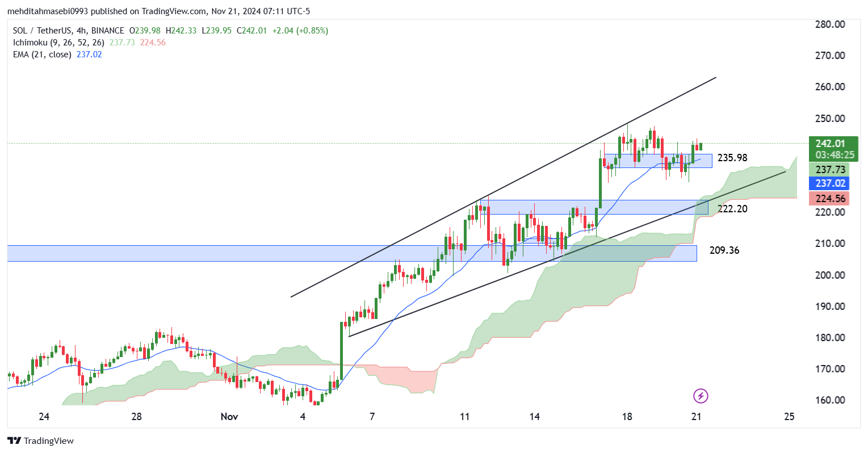Click the 24 date axis label

[x=44, y=417]
